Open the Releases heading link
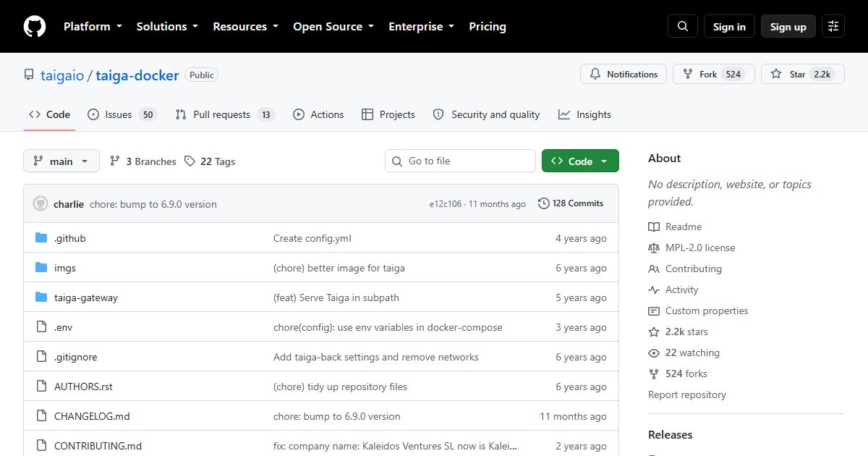This screenshot has width=868, height=456. (x=671, y=435)
